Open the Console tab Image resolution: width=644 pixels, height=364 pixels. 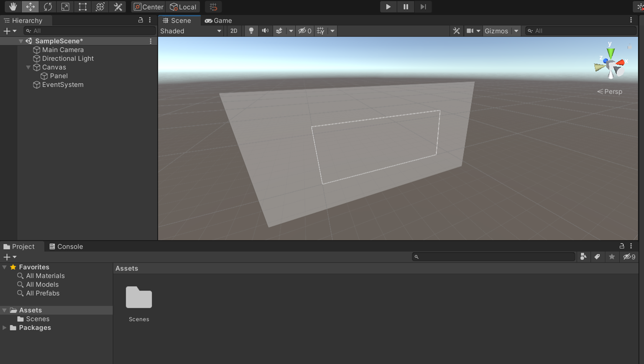pos(66,246)
